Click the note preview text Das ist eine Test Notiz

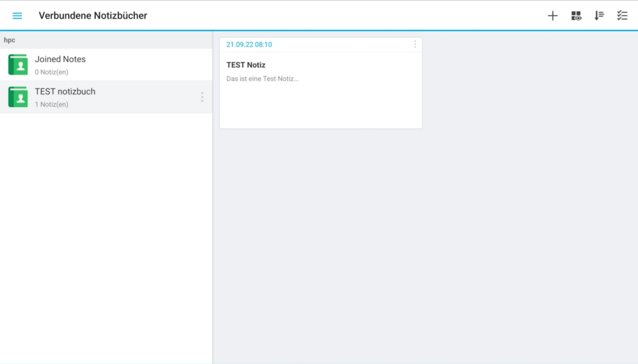coord(261,78)
